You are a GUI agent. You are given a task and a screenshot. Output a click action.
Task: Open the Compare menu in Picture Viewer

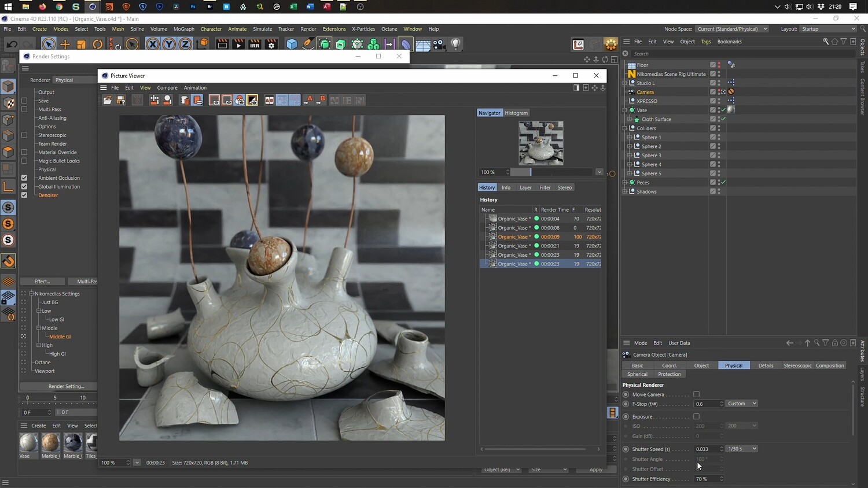coord(167,88)
